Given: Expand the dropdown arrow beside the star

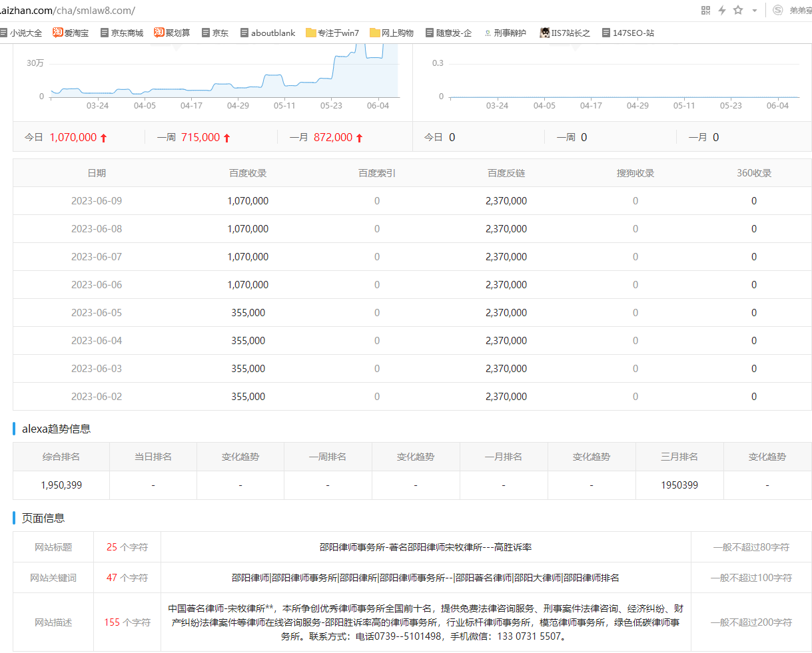Looking at the screenshot, I should coord(755,11).
